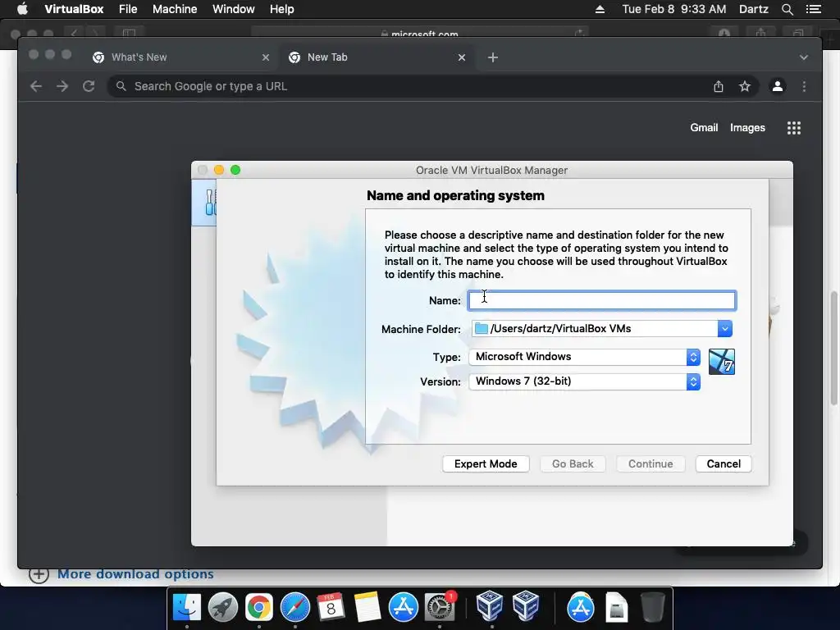Click the first VirtualBox cube icon in Dock
Screen dimensions: 840x630
coord(489,605)
